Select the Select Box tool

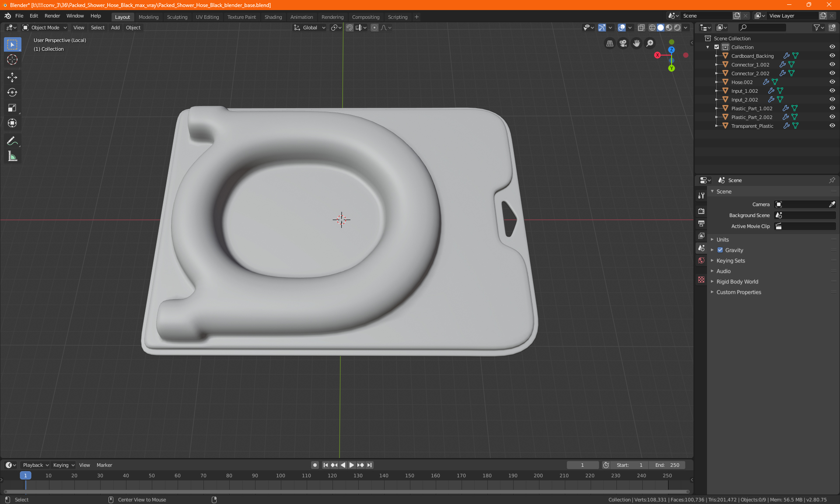point(12,45)
